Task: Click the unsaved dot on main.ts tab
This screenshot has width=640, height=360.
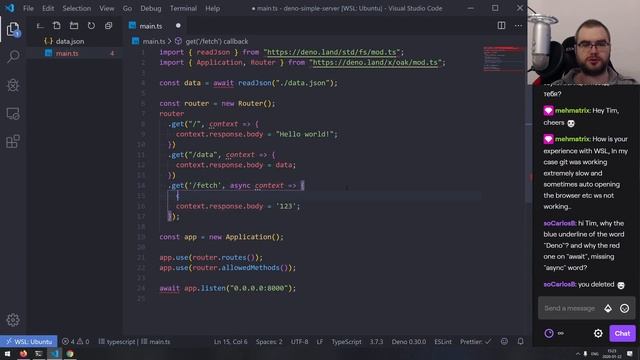Action: click(178, 26)
